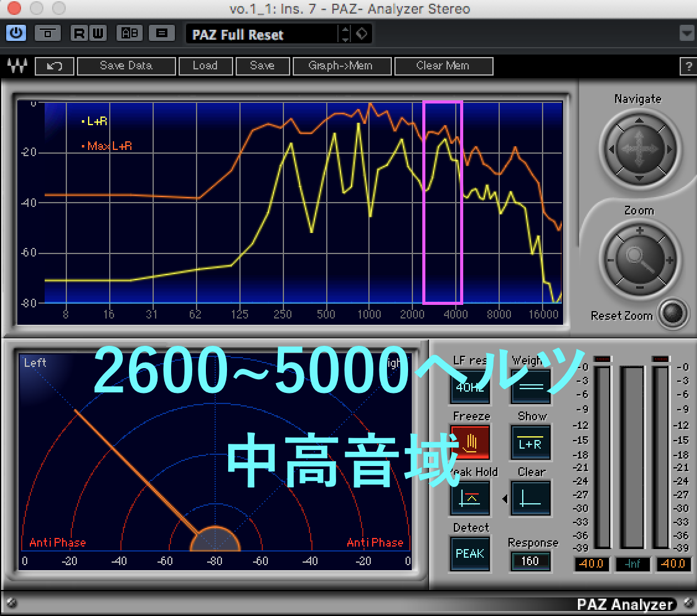Viewport: 697px width, 616px height.
Task: Click the left level meter bar
Action: (x=603, y=457)
